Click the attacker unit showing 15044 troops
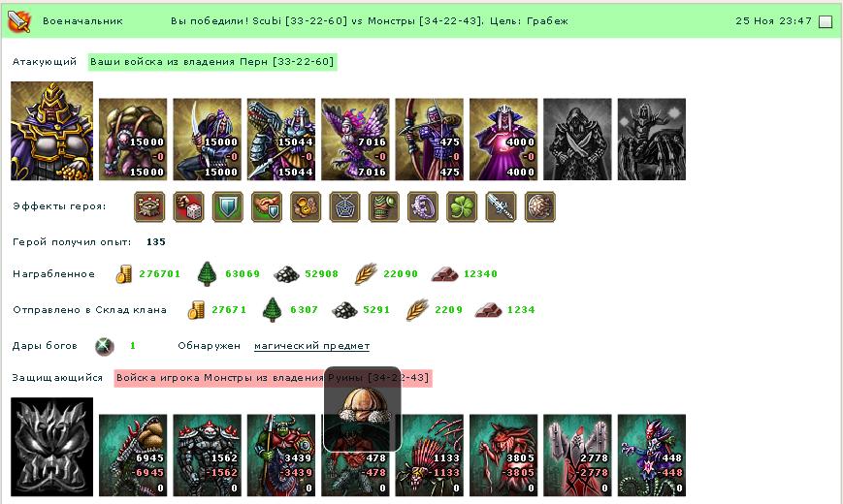Screen dimensions: 843x504 click(281, 140)
